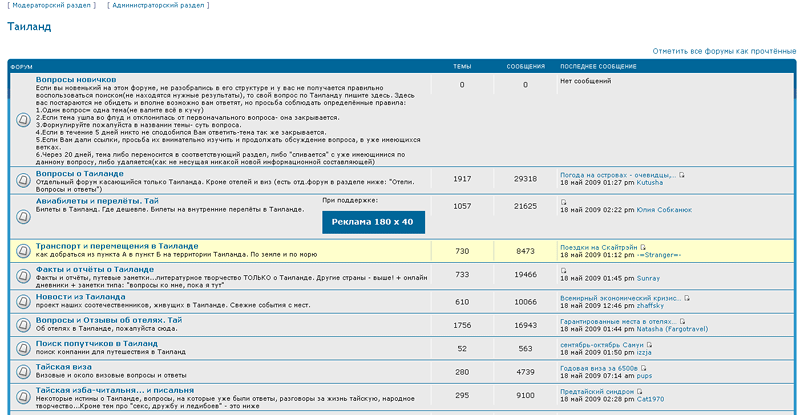800x415 pixels.
Task: Open Kutusha user profile
Action: [x=649, y=183]
